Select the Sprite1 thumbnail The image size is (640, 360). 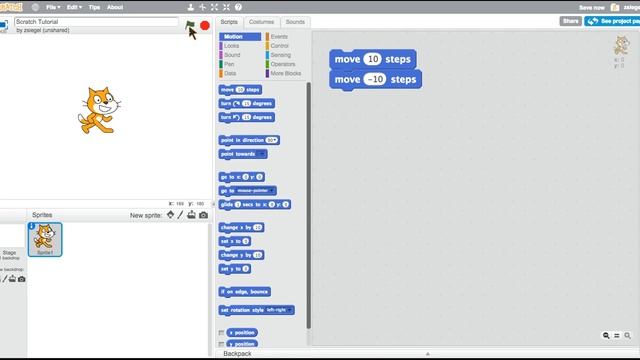point(45,240)
